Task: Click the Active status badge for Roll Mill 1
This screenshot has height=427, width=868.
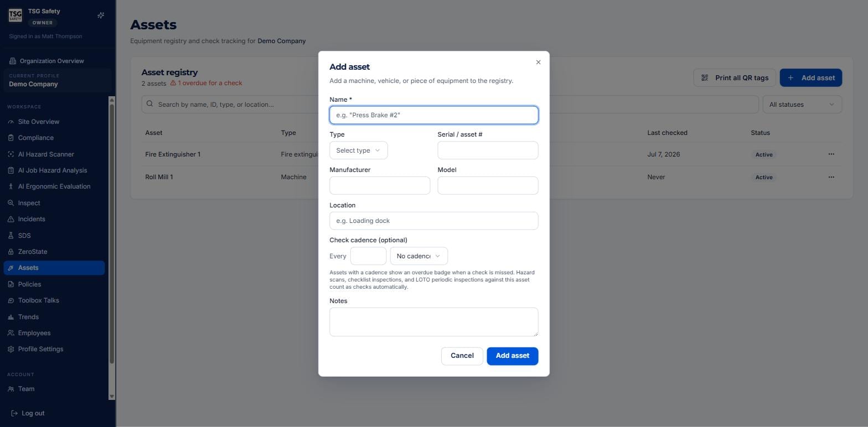Action: [x=764, y=178]
